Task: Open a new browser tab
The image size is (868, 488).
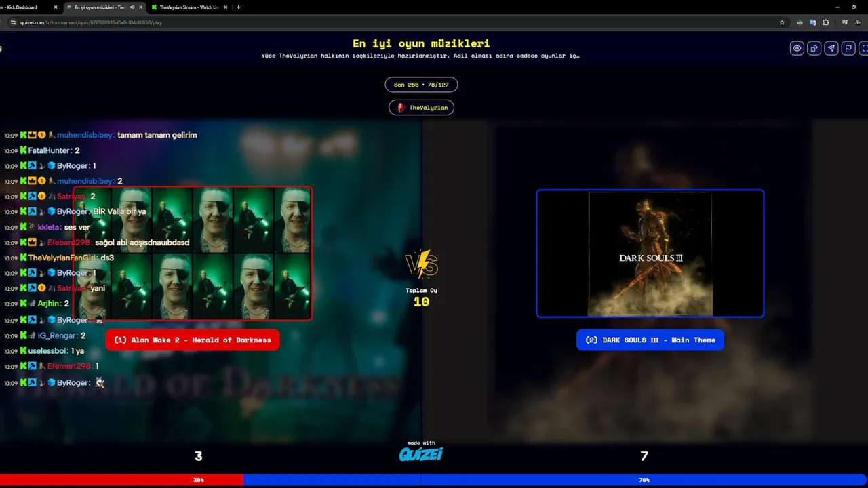Action: [x=238, y=7]
